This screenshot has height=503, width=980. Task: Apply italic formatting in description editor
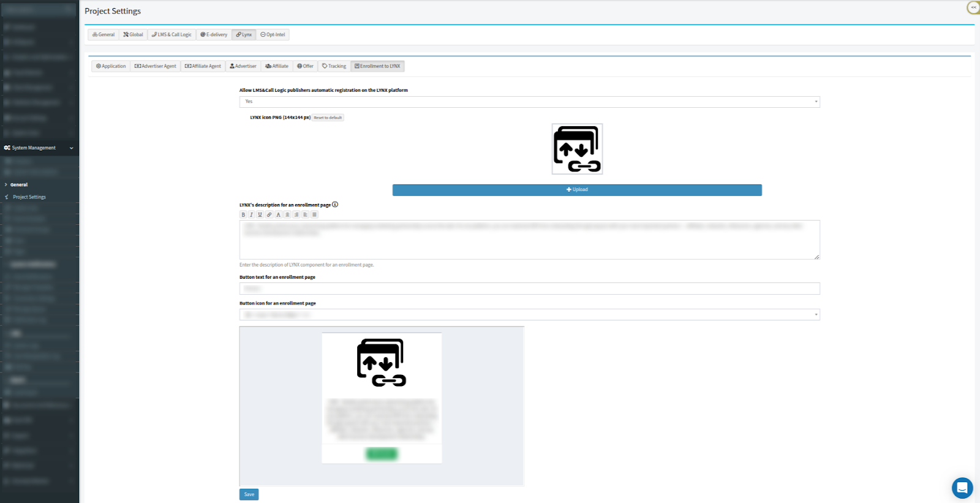(x=251, y=215)
